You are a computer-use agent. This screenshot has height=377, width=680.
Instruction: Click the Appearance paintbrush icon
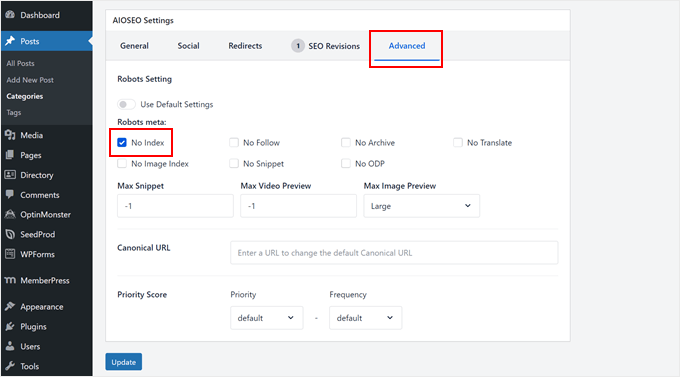10,306
